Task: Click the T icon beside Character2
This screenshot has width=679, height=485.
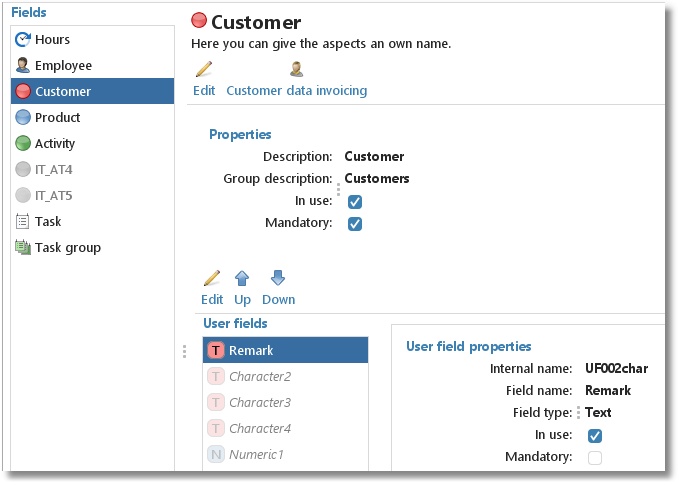Action: click(x=216, y=376)
